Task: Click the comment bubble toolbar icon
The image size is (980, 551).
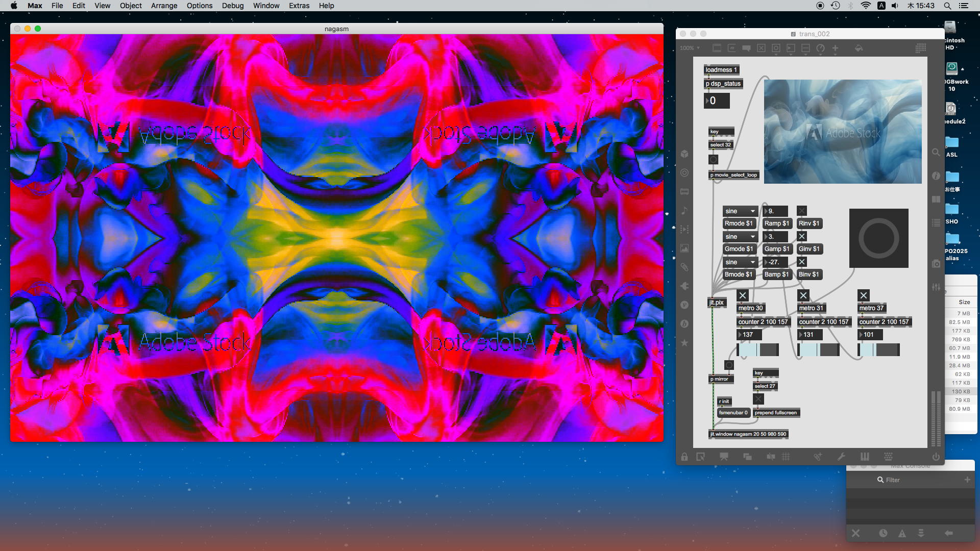Action: tap(746, 48)
